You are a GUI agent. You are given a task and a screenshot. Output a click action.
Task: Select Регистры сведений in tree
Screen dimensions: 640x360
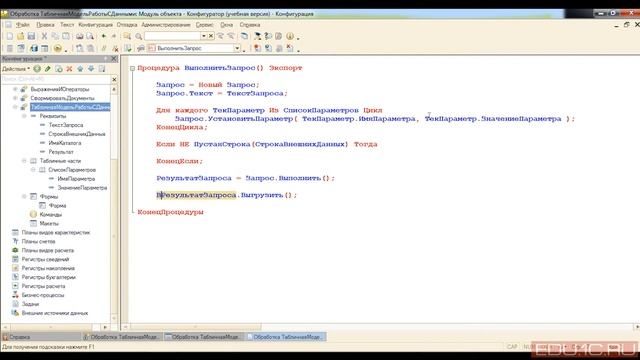click(x=45, y=259)
